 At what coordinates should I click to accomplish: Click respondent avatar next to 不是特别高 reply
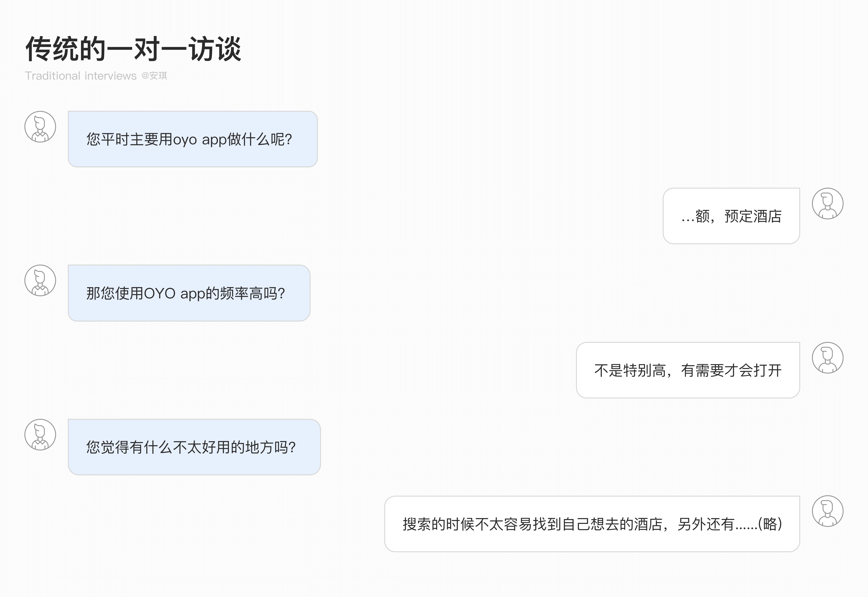click(827, 358)
